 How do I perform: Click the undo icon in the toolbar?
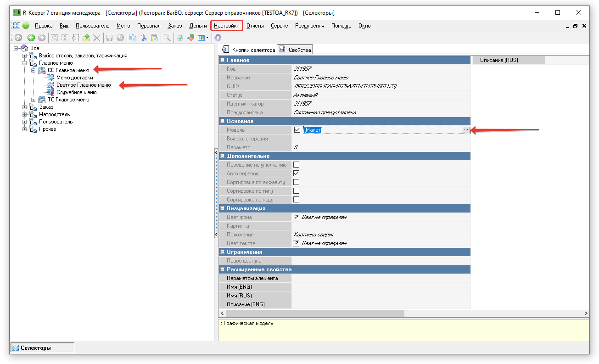point(120,38)
